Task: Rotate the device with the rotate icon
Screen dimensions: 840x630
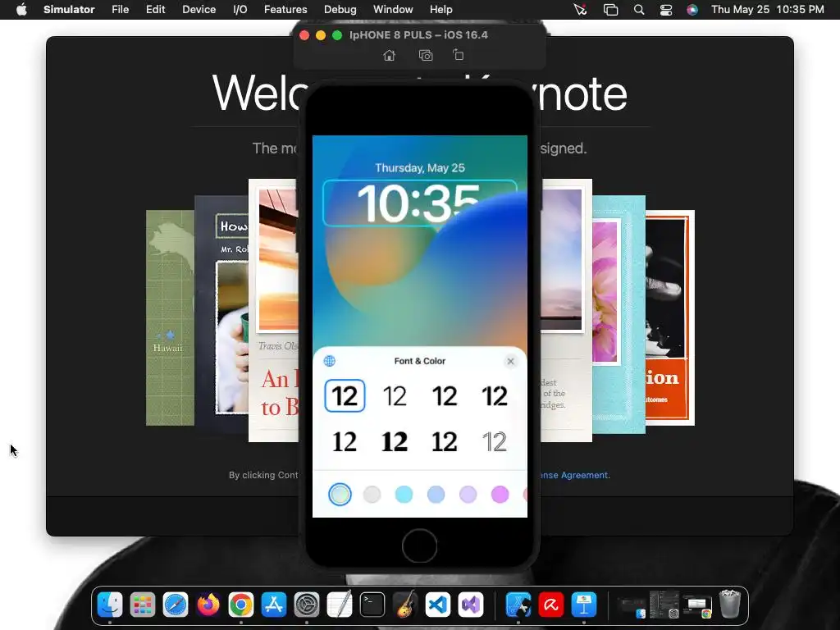Action: [x=458, y=55]
